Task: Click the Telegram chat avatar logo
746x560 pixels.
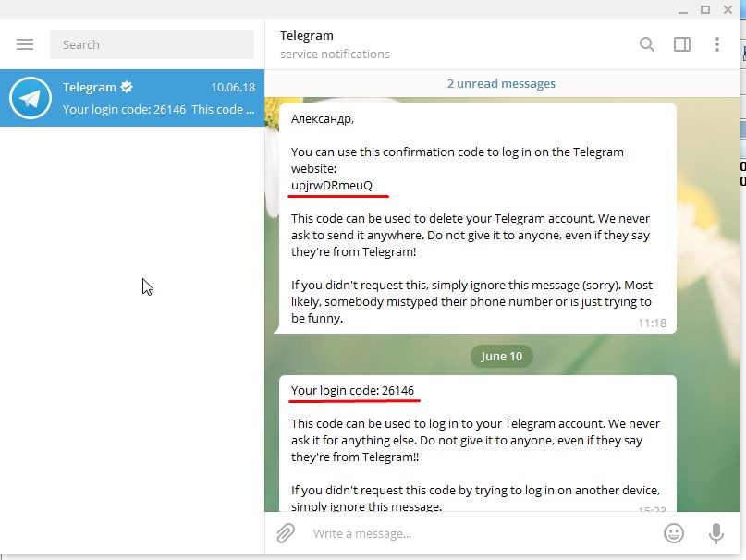Action: pos(31,98)
